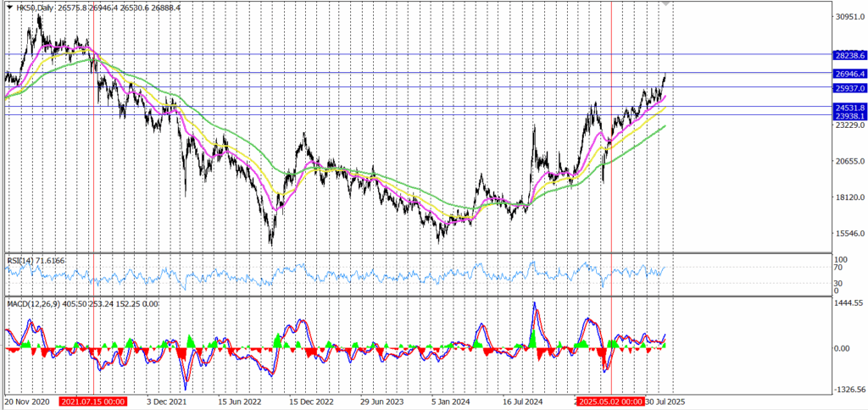Click the 24531.8 price level label
This screenshot has height=410, width=868.
tap(849, 108)
